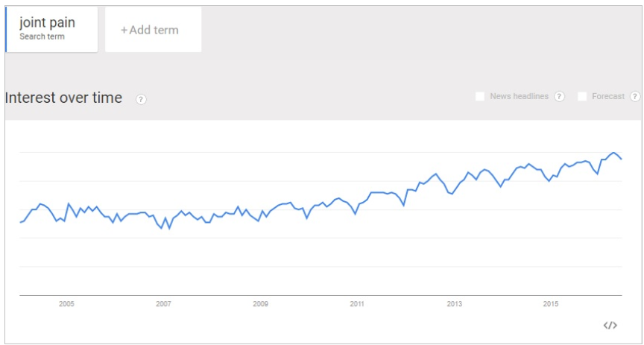Click the Search term subtitle text
Viewport: 644px width, 345px height.
(x=42, y=37)
